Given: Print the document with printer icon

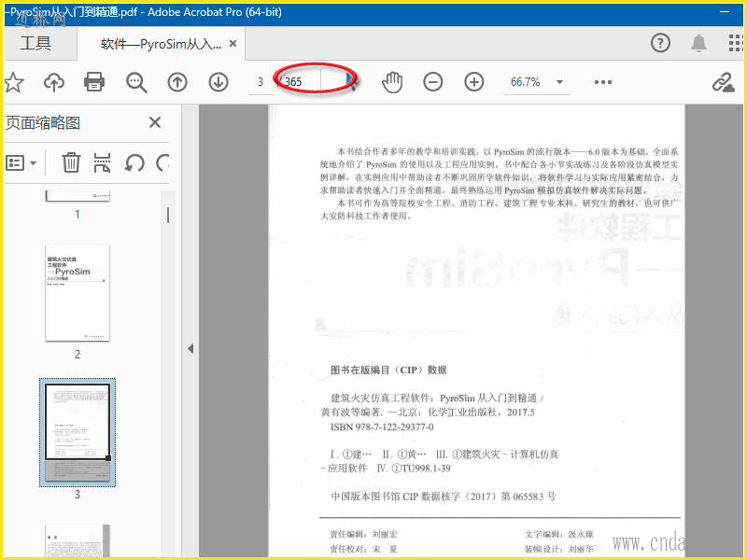Looking at the screenshot, I should (x=94, y=82).
